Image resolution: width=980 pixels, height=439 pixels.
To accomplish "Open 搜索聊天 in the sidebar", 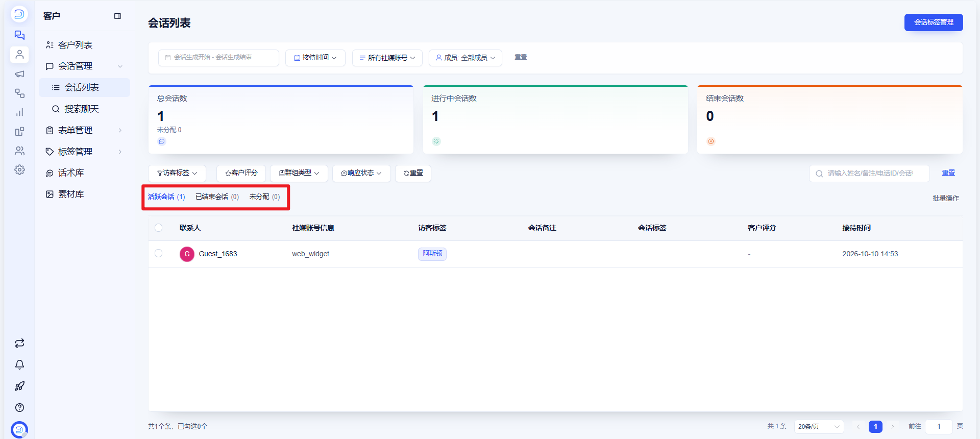I will [84, 109].
